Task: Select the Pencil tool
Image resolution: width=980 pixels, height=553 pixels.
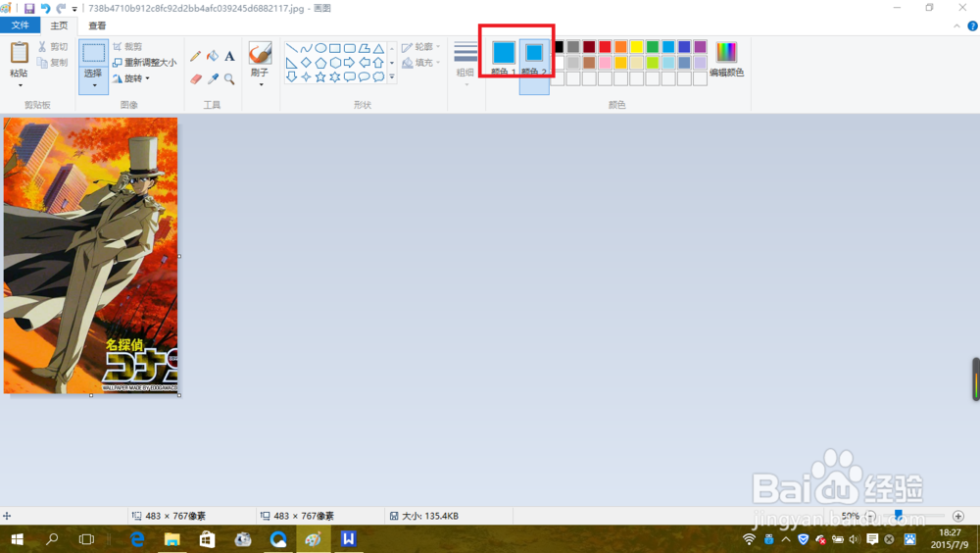Action: (196, 56)
